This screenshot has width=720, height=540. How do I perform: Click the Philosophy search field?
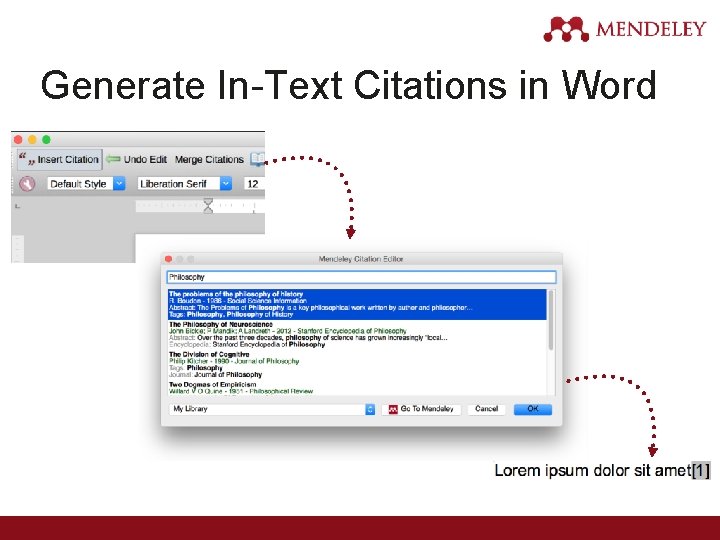point(361,277)
